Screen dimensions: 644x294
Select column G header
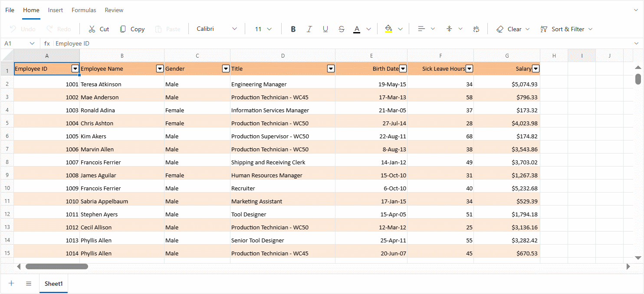(507, 56)
